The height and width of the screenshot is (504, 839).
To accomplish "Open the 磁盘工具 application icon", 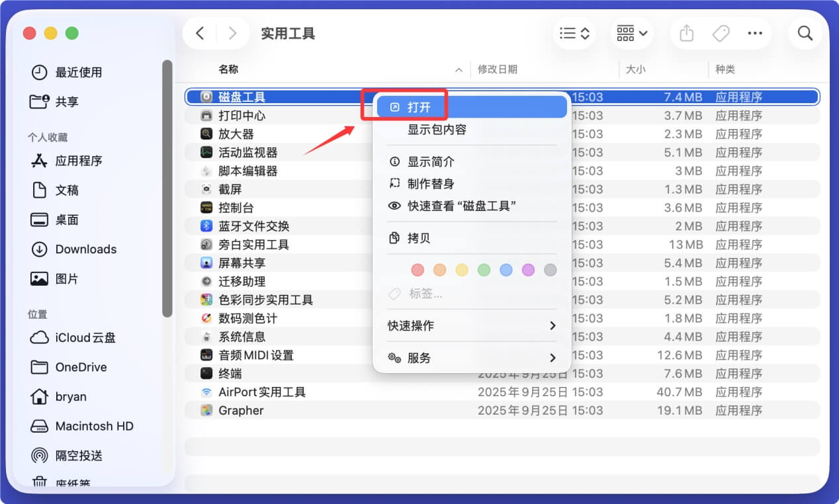I will (x=205, y=96).
